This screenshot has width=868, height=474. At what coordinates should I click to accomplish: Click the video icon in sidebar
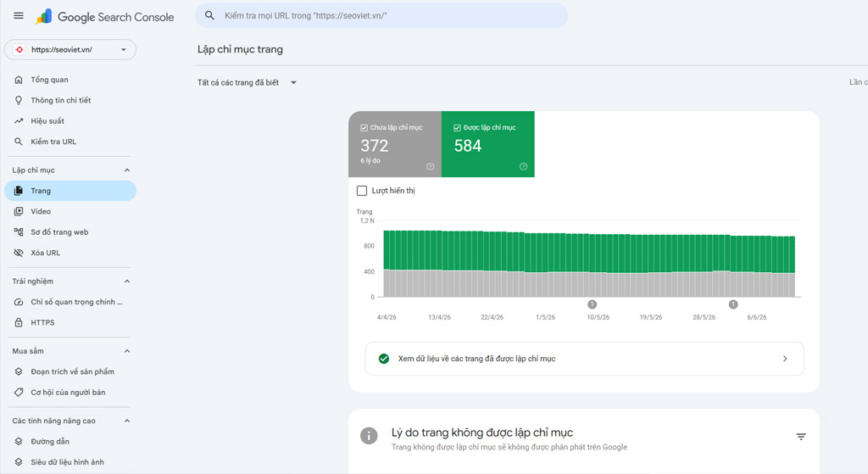pyautogui.click(x=19, y=211)
